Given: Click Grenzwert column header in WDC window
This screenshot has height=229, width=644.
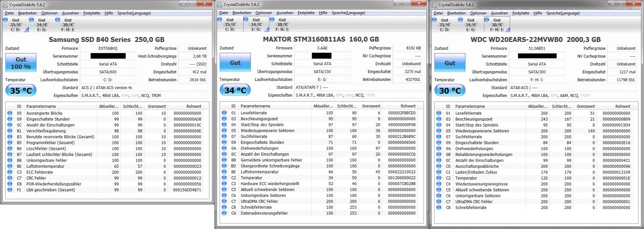Looking at the screenshot, I should 584,106.
